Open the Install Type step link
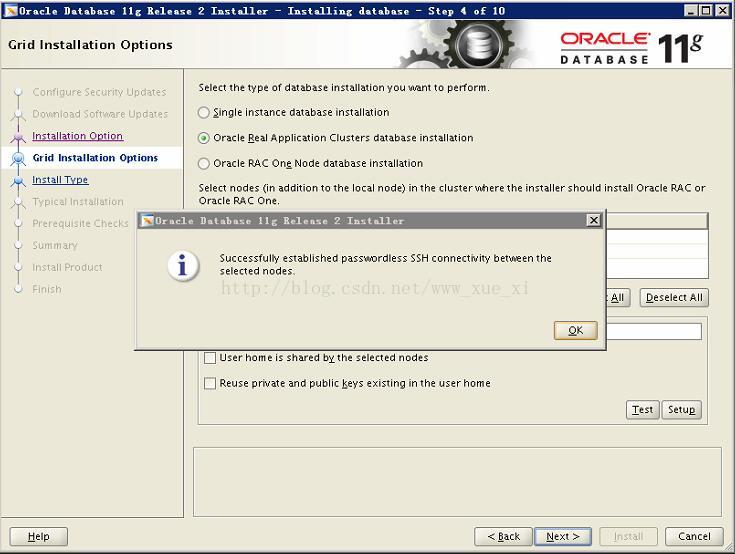The width and height of the screenshot is (735, 554). pyautogui.click(x=60, y=180)
